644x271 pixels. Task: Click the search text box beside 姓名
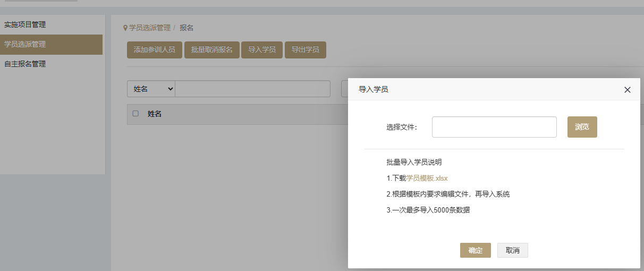252,89
